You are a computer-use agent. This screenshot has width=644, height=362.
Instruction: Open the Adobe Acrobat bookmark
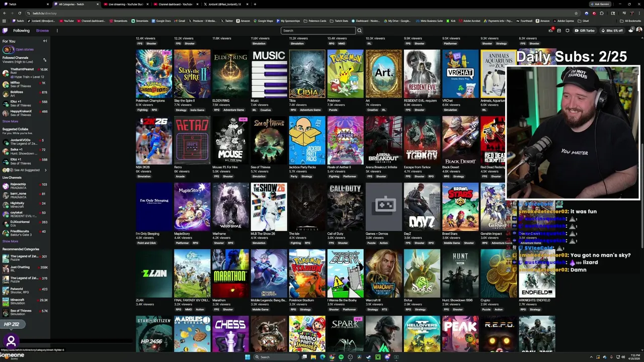(x=470, y=21)
